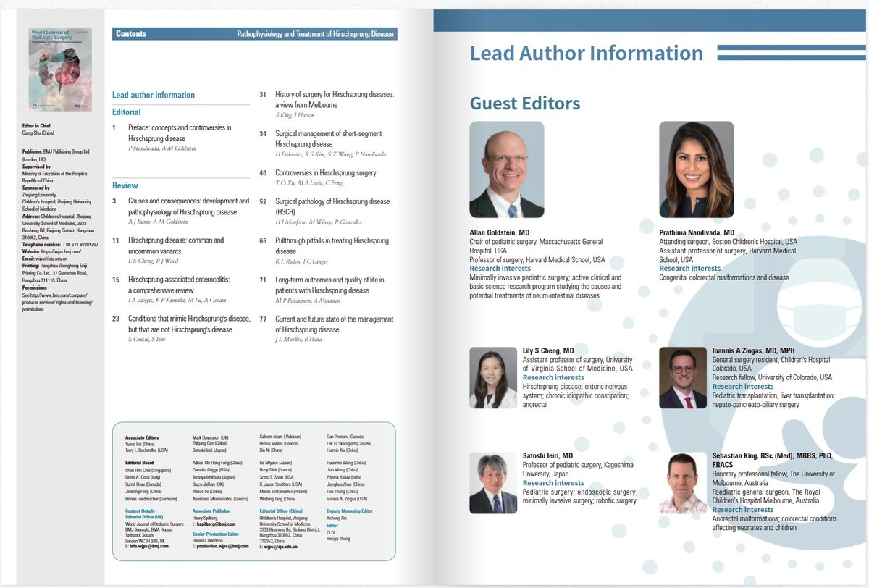Click the 'Review' section heading

tap(125, 185)
